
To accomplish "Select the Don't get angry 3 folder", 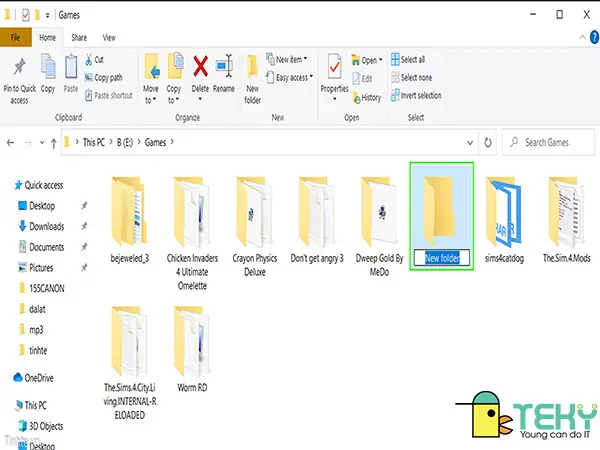I will (317, 220).
